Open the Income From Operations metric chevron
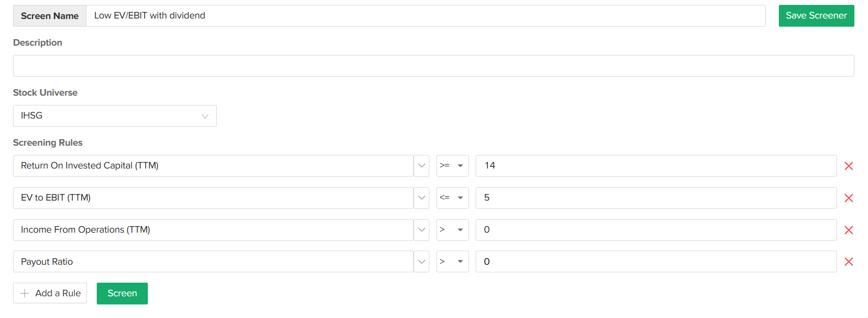The image size is (868, 318). pyautogui.click(x=421, y=230)
